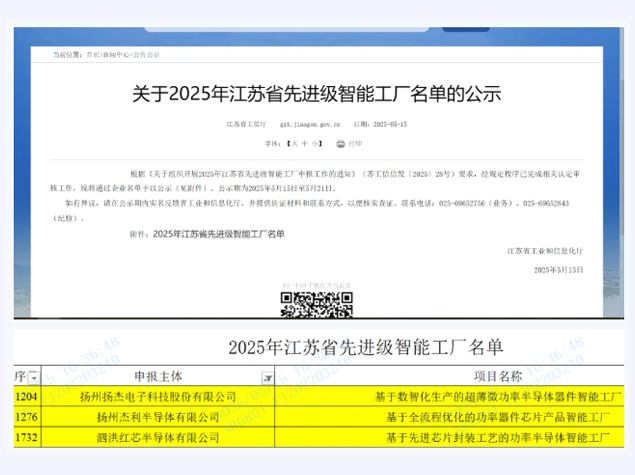Set font size to 小

point(315,144)
